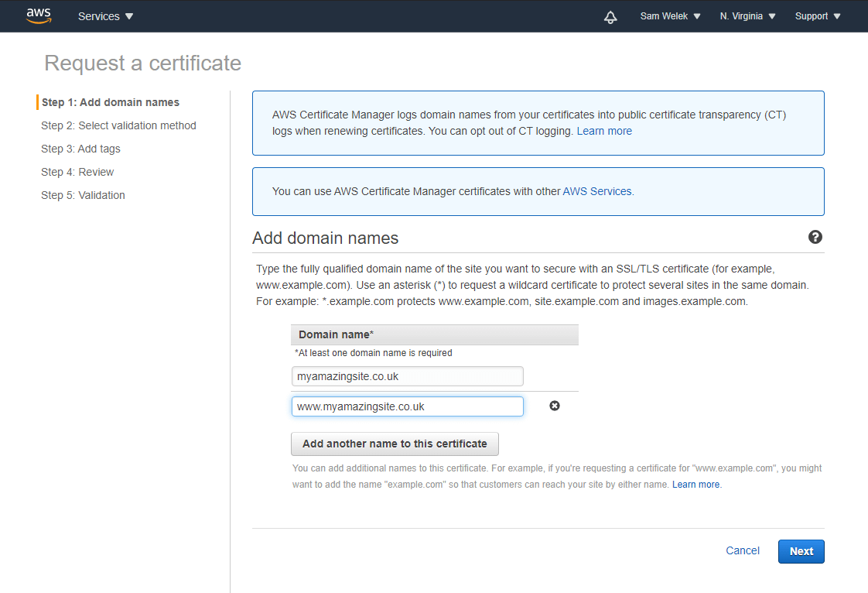Click the Next button

[x=801, y=551]
